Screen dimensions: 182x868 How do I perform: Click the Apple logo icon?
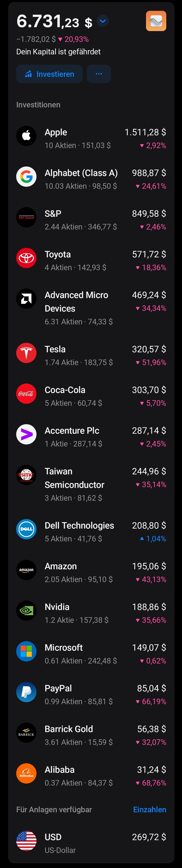point(26,136)
